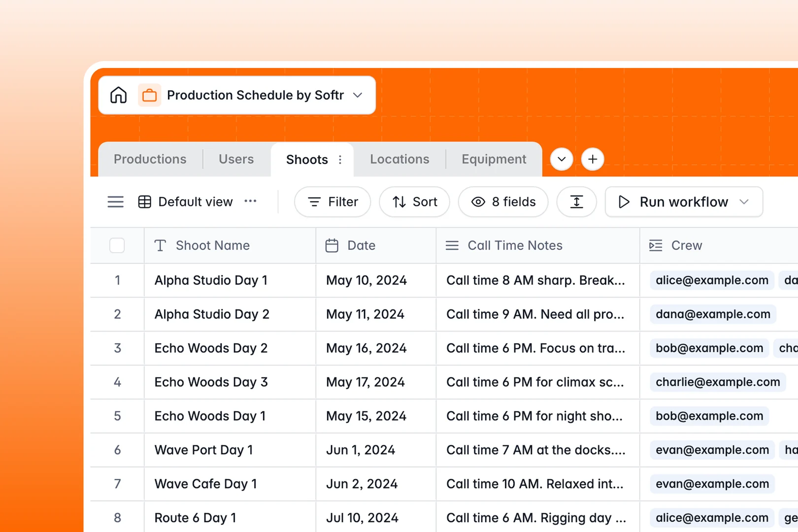Select the Alpha Studio Day 2 cell
The height and width of the screenshot is (532, 798).
click(x=230, y=314)
